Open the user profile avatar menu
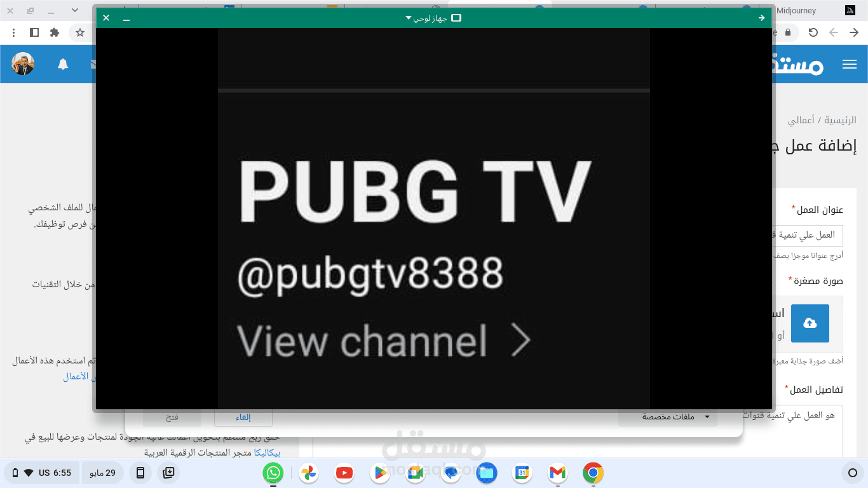Screen dimensions: 868x488 point(24,64)
